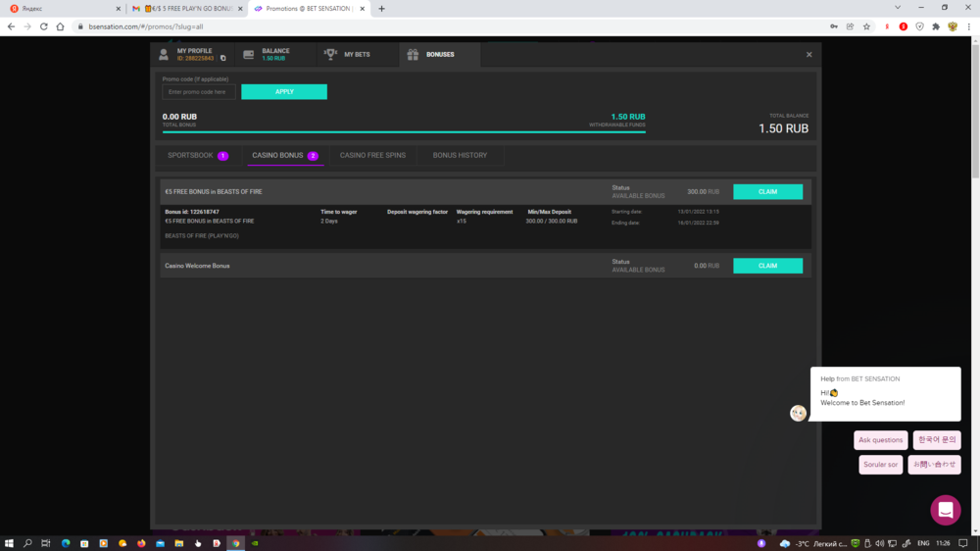Viewport: 980px width, 551px height.
Task: Click the promo code input field
Action: click(x=199, y=92)
